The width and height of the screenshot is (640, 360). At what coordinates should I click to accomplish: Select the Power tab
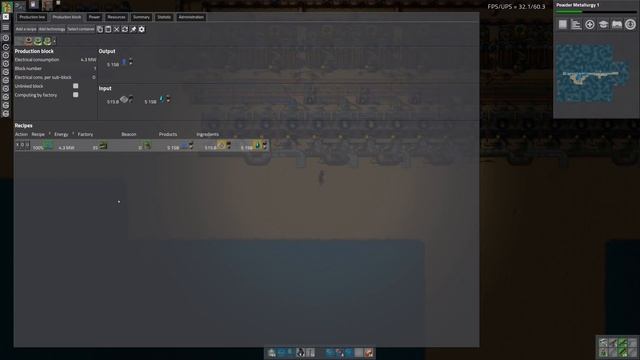tap(94, 17)
